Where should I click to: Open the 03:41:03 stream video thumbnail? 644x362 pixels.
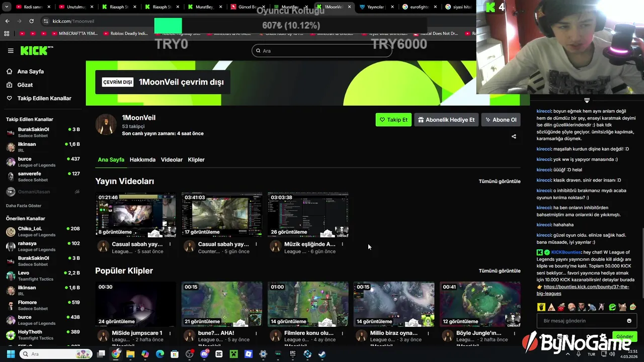[222, 215]
